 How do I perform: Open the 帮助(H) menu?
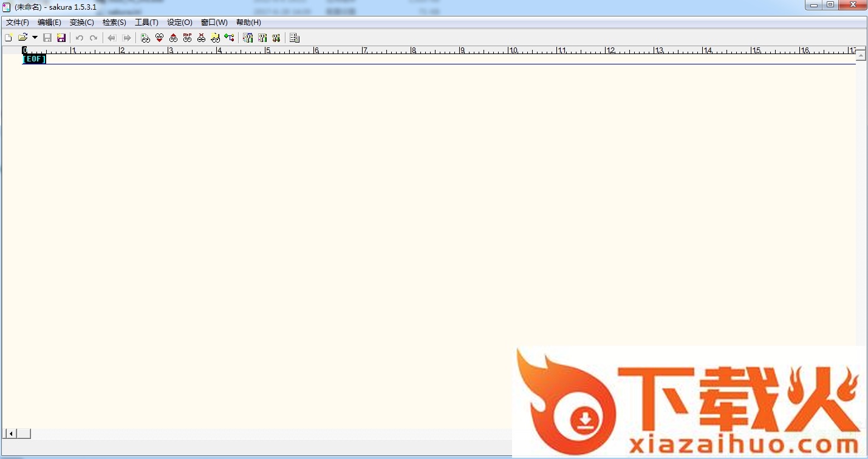coord(248,22)
